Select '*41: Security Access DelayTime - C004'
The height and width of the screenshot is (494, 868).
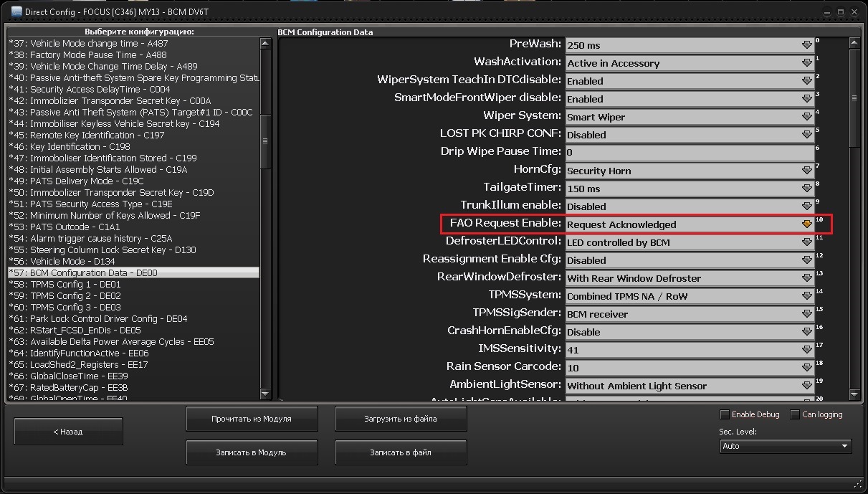click(x=133, y=89)
